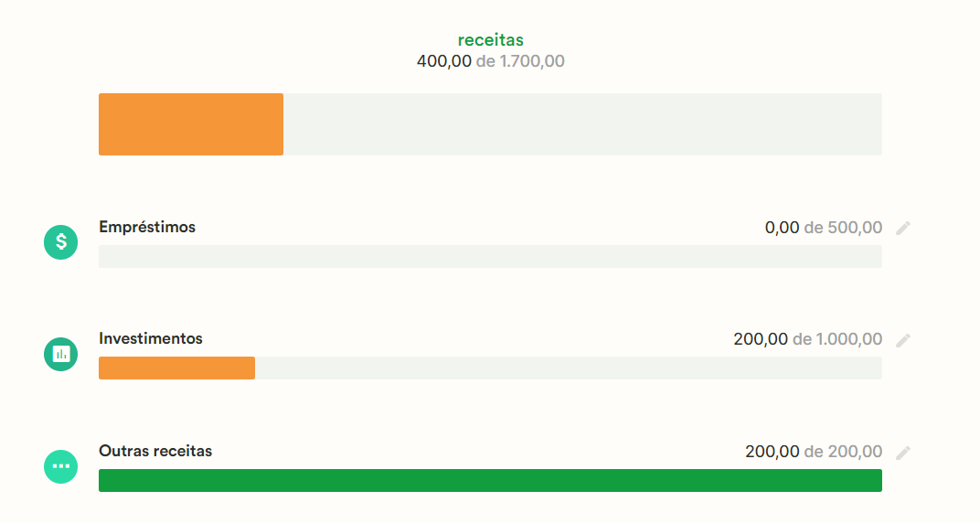Click the Outras receitas ellipsis icon
Screen dimensions: 980x523
coord(60,466)
